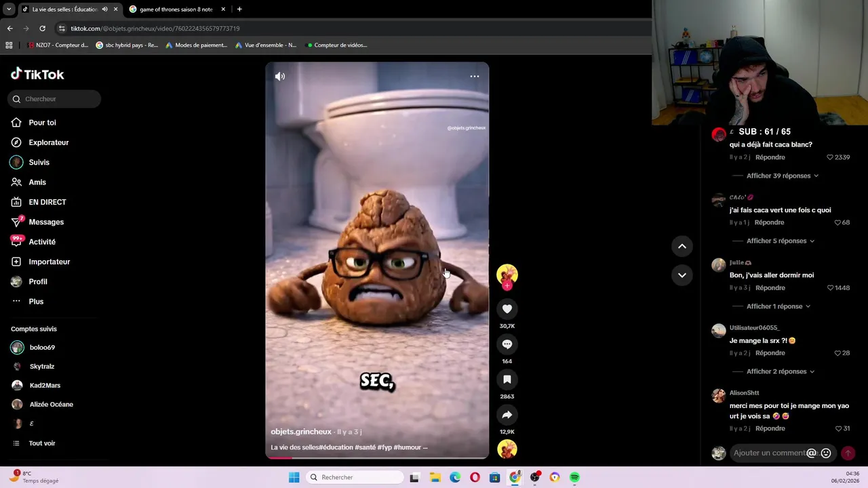Open Compteur de vidéos bookmark
Viewport: 868px width, 488px height.
(x=337, y=45)
